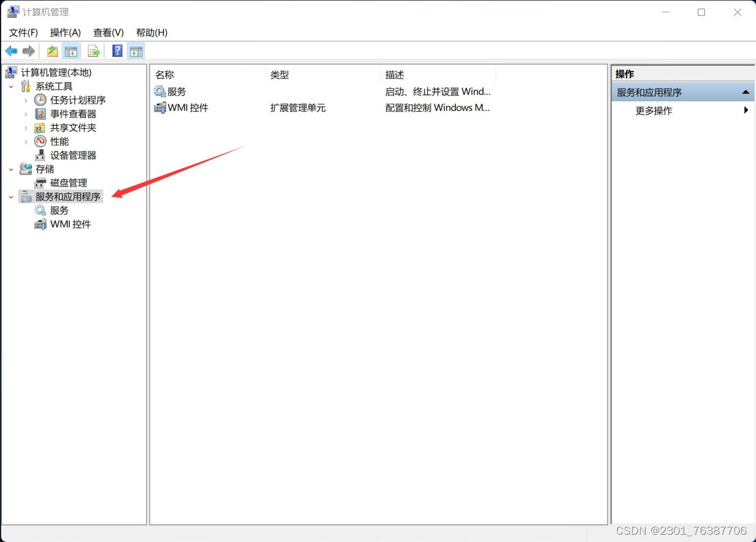Viewport: 756px width, 542px height.
Task: Open Help via the question-mark icon
Action: (x=118, y=51)
